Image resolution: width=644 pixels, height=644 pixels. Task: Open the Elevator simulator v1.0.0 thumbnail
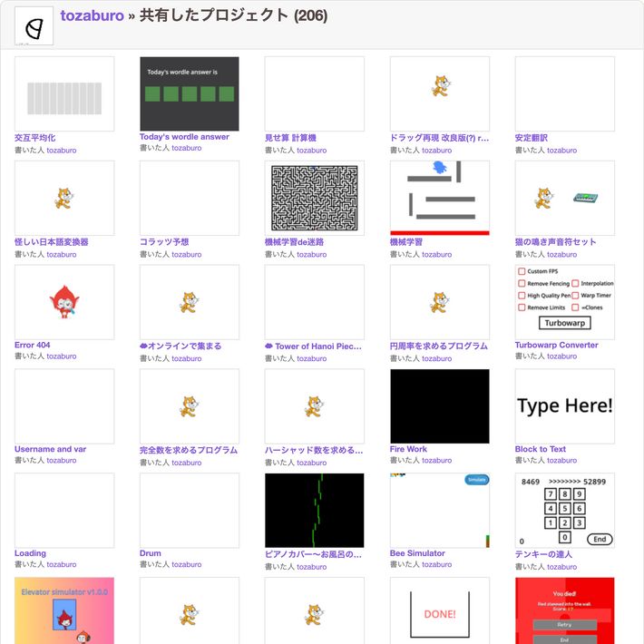coord(64,610)
